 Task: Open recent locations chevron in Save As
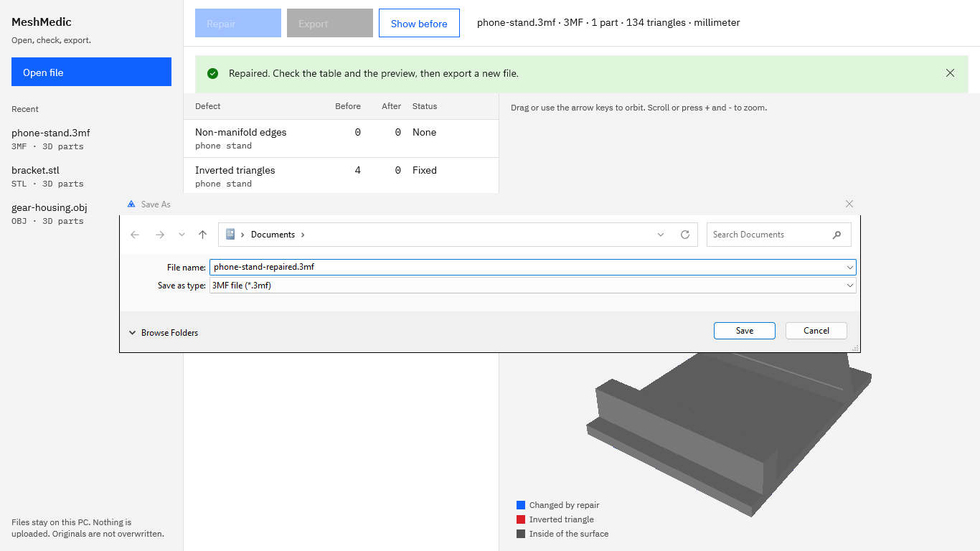coord(182,235)
